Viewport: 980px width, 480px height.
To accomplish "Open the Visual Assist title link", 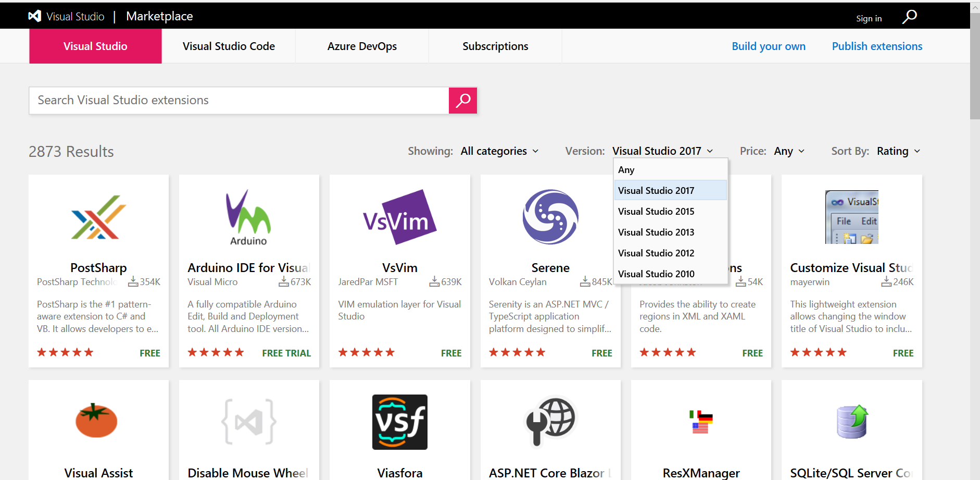I will pos(98,473).
